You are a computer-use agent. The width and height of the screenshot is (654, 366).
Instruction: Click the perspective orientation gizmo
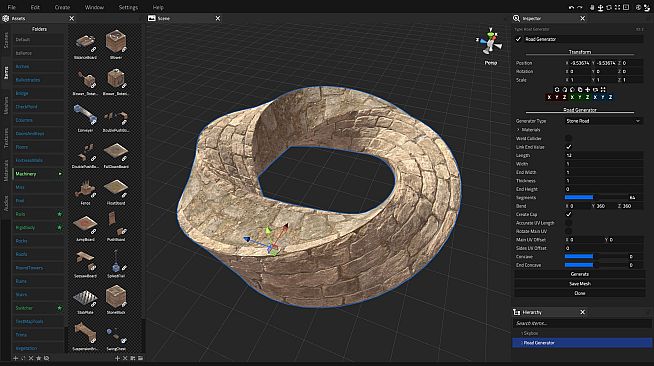[x=490, y=42]
